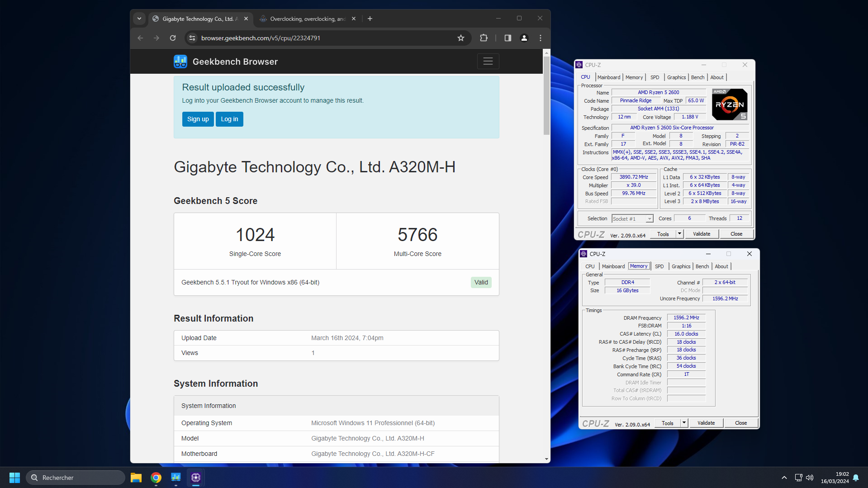Image resolution: width=868 pixels, height=488 pixels.
Task: Open the notification bell icon
Action: (856, 478)
